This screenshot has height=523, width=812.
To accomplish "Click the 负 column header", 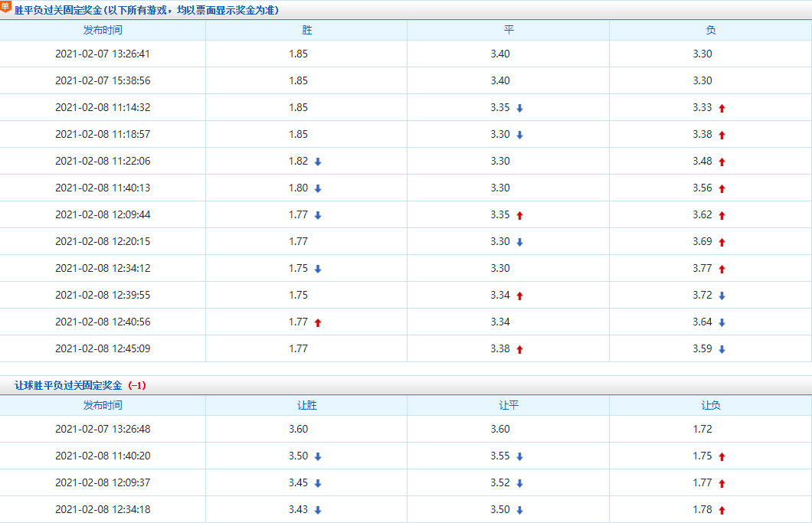I will point(711,30).
